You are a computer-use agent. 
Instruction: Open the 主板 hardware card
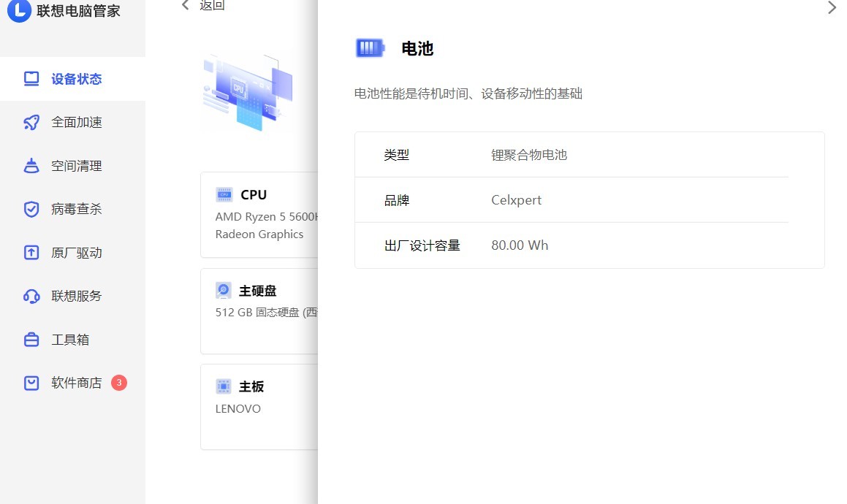259,407
